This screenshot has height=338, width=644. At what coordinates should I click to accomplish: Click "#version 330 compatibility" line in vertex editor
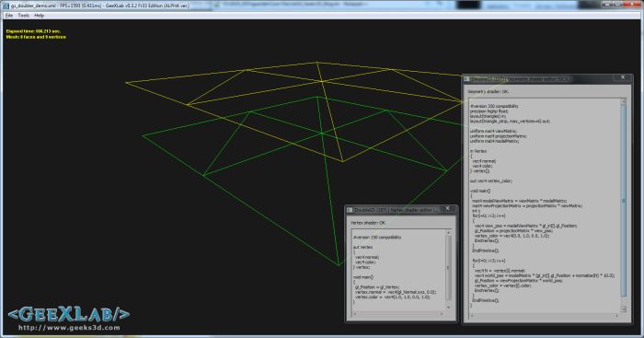(x=377, y=238)
